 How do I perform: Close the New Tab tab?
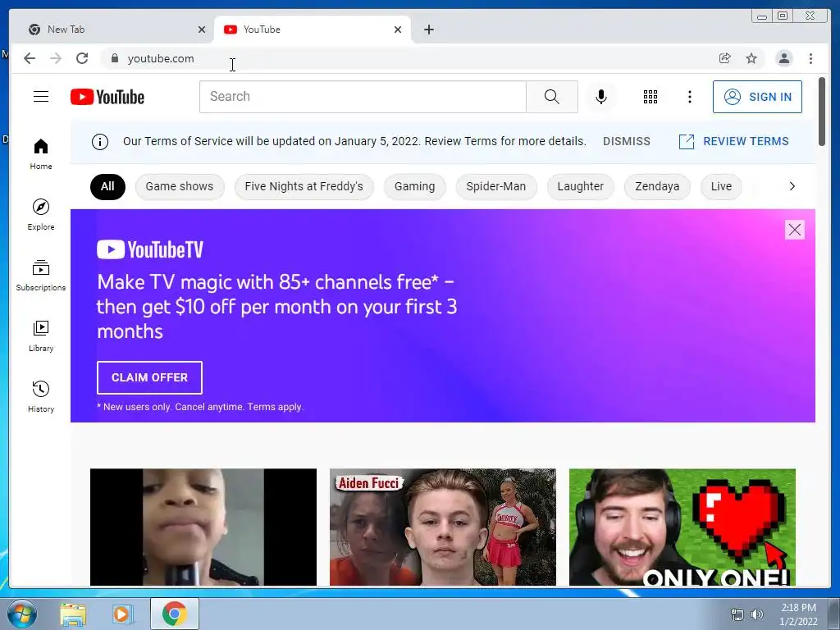[x=202, y=30]
